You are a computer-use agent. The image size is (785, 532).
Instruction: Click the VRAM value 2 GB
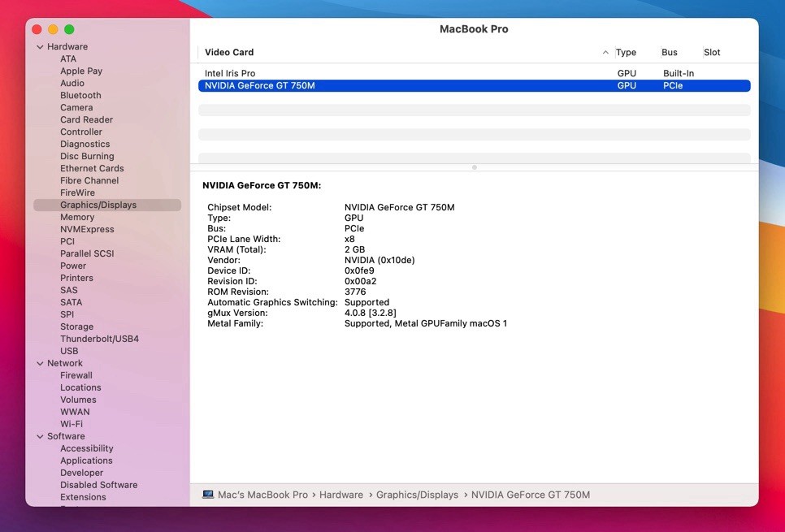pyautogui.click(x=354, y=249)
